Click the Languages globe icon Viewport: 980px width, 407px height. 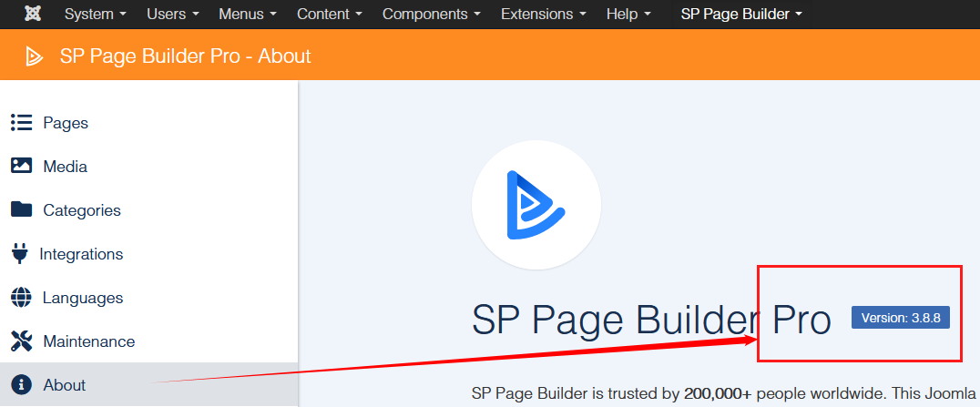(21, 298)
